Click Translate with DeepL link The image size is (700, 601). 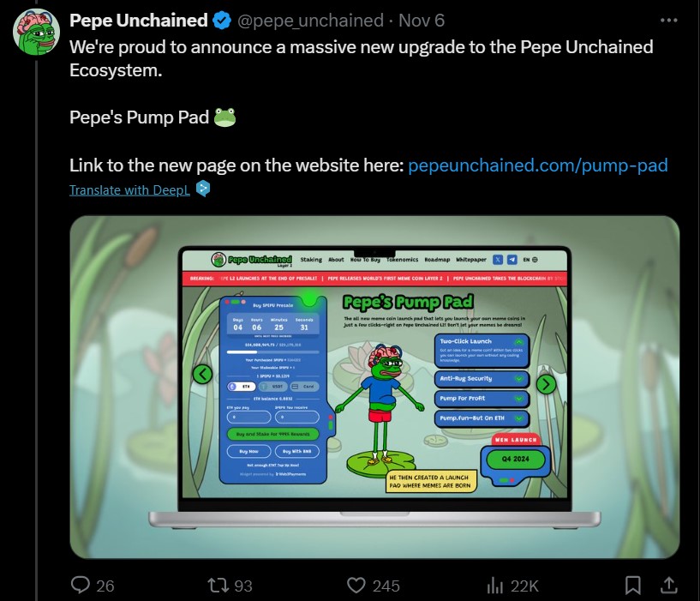(x=129, y=190)
